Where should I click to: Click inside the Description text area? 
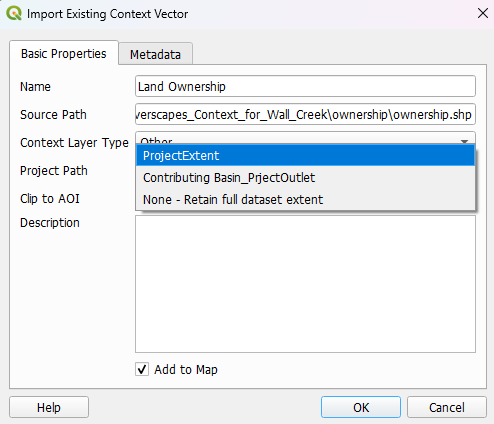point(305,284)
